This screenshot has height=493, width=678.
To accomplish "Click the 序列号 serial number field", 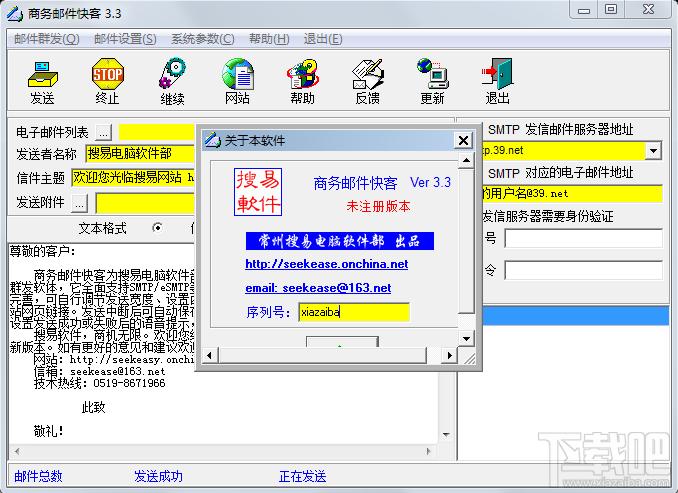I will [x=354, y=312].
